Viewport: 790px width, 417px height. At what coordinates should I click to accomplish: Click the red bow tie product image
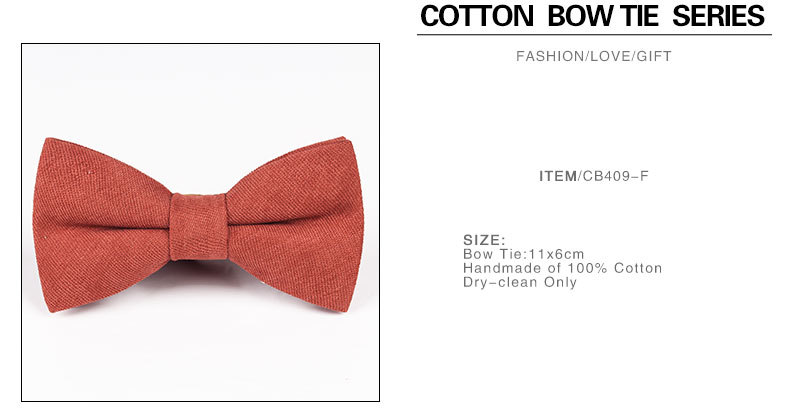200,222
